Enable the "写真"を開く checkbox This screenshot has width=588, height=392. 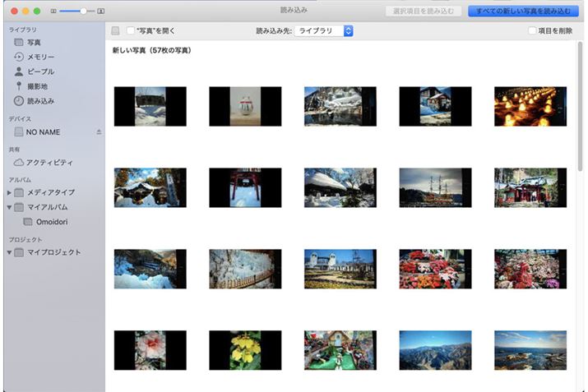click(131, 31)
